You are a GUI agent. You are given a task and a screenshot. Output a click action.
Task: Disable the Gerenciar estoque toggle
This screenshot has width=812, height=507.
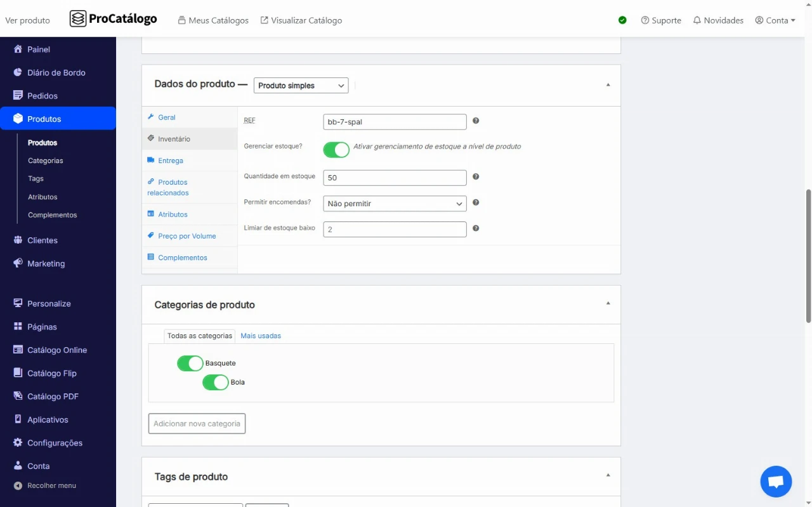point(336,150)
